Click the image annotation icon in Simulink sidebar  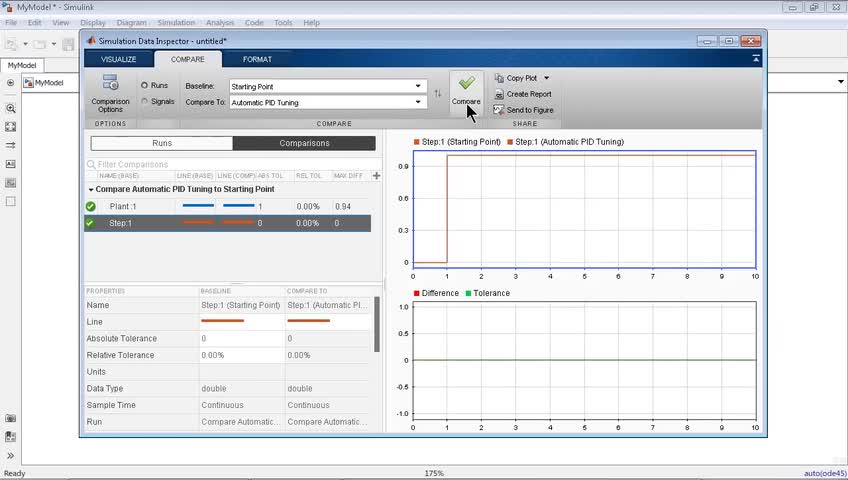[10, 164]
